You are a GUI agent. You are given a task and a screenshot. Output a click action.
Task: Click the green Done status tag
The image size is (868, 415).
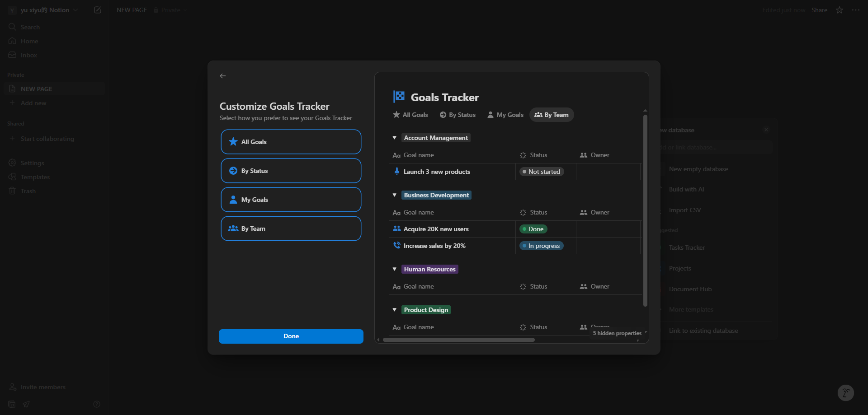tap(533, 229)
